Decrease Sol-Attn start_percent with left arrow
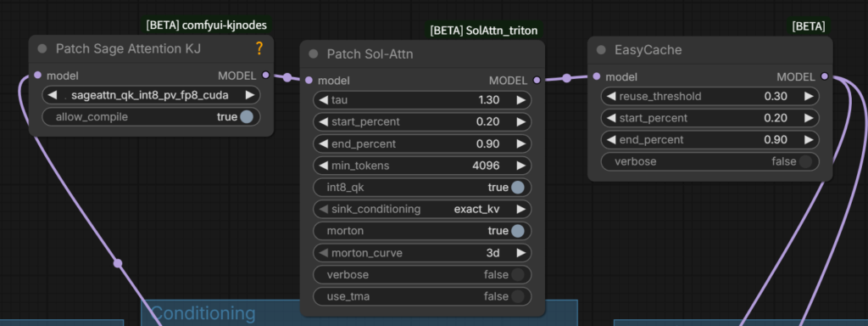The height and width of the screenshot is (326, 868). point(323,121)
